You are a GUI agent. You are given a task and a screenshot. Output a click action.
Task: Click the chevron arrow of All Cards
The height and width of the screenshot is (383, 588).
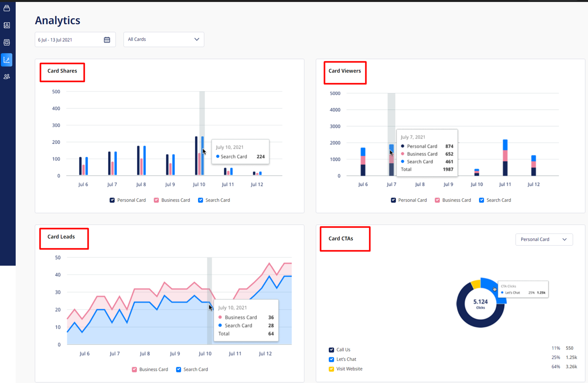197,39
